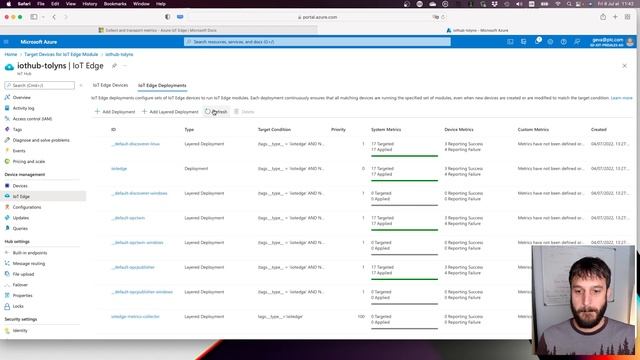Open Queries in the sidebar
Image resolution: width=640 pixels, height=360 pixels.
(x=20, y=228)
